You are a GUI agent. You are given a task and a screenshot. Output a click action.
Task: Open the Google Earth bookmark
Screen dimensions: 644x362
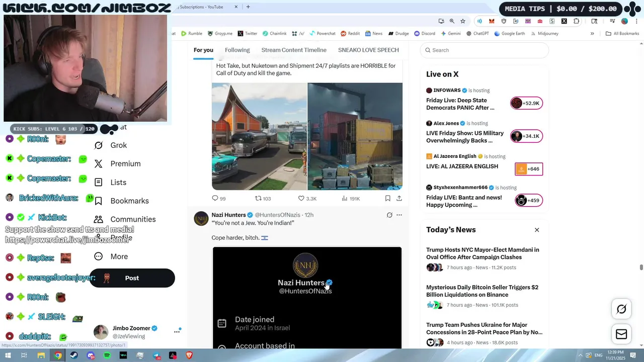pyautogui.click(x=509, y=34)
